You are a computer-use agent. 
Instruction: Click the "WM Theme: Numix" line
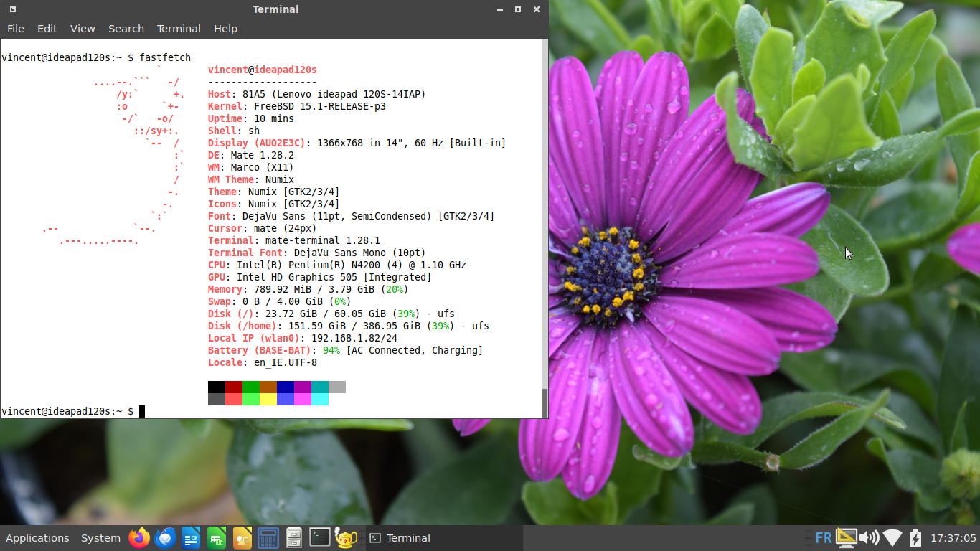(251, 179)
